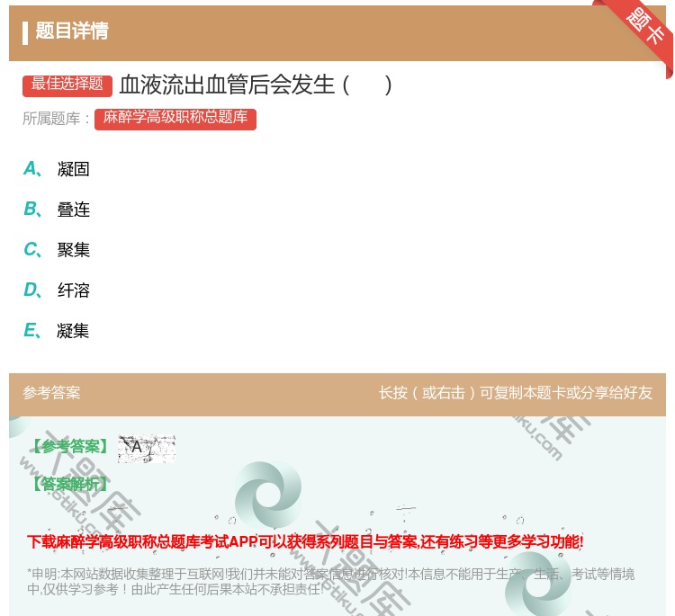Open the red 下载麻醉学高级职称总题库考试APP link

tap(305, 541)
